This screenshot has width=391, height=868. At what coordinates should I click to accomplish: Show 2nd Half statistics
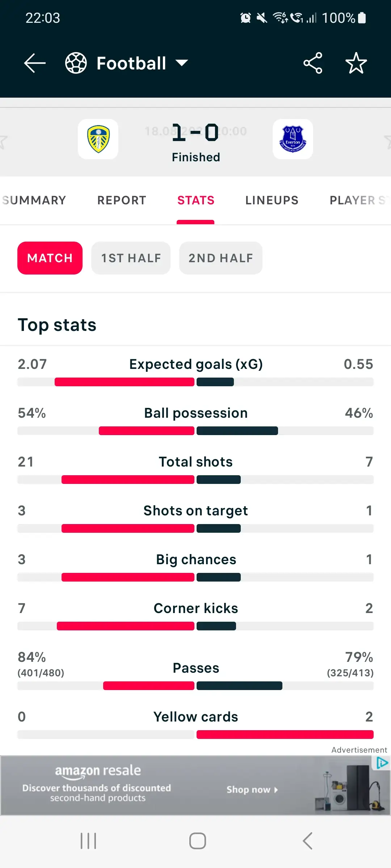220,258
